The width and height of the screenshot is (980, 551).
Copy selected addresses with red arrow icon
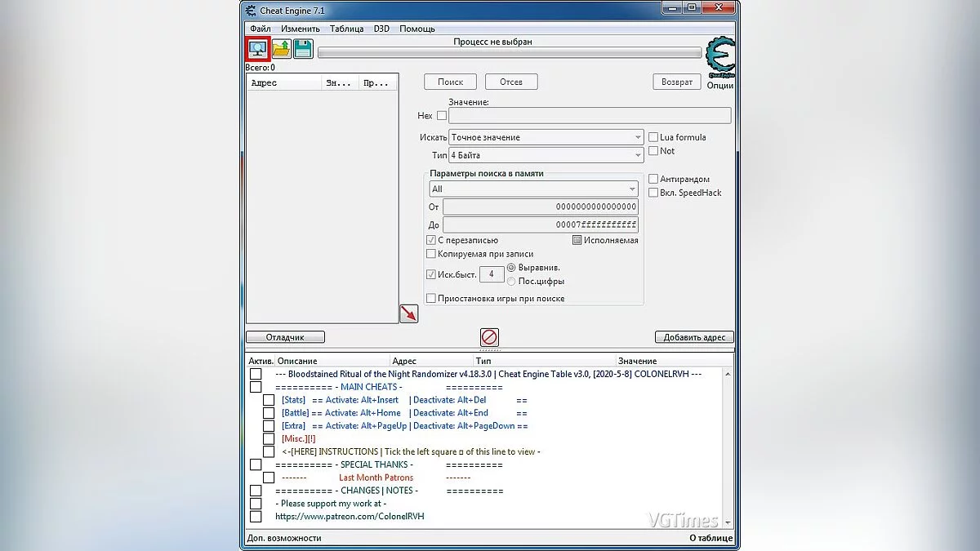pos(408,313)
